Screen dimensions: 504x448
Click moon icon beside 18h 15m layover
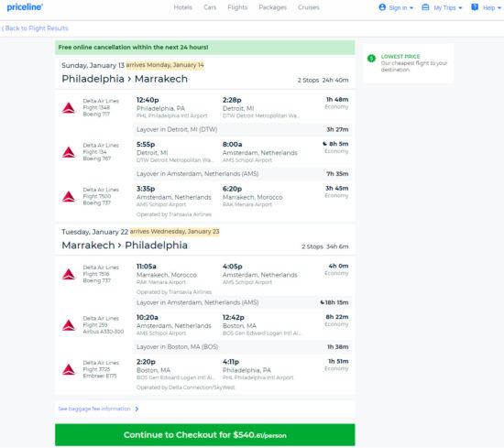coord(322,302)
